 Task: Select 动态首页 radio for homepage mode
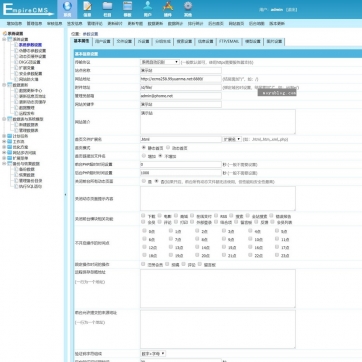pos(168,147)
